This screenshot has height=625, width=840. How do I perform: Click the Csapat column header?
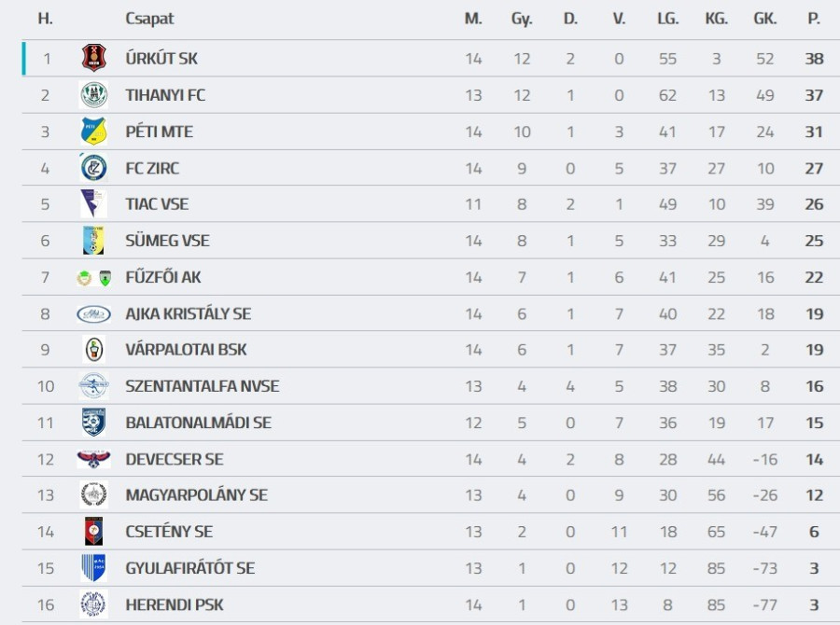tap(149, 19)
